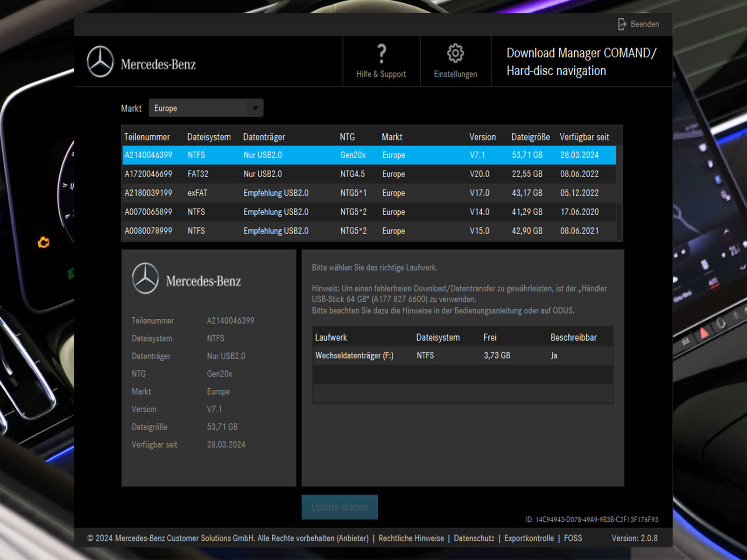The width and height of the screenshot is (747, 560).
Task: Open the Europe market combo box
Action: [201, 108]
